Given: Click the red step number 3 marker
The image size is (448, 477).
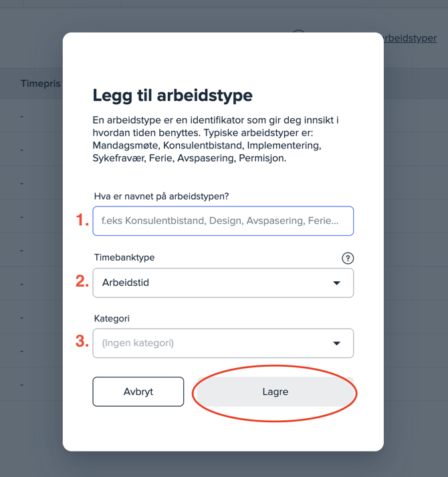Looking at the screenshot, I should pos(82,341).
